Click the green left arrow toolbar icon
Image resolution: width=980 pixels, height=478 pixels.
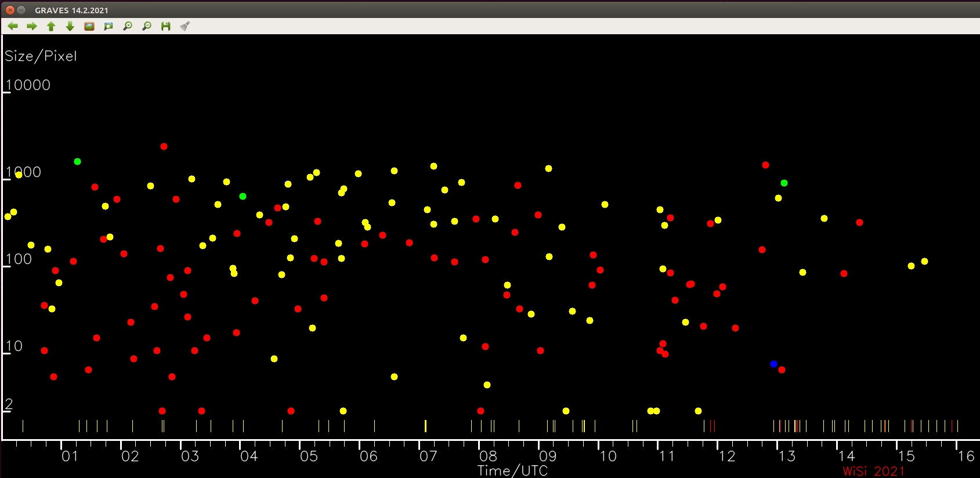[13, 26]
